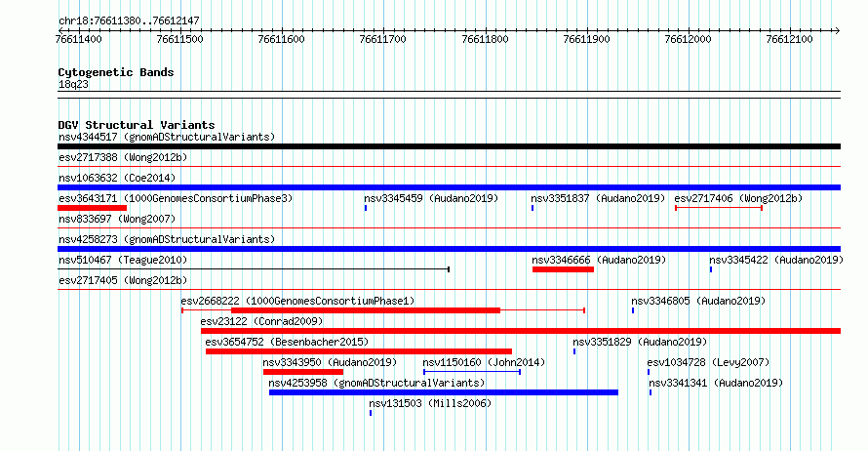868x451 pixels.
Task: Open esv1034728 (Levy2007) label
Action: click(708, 362)
